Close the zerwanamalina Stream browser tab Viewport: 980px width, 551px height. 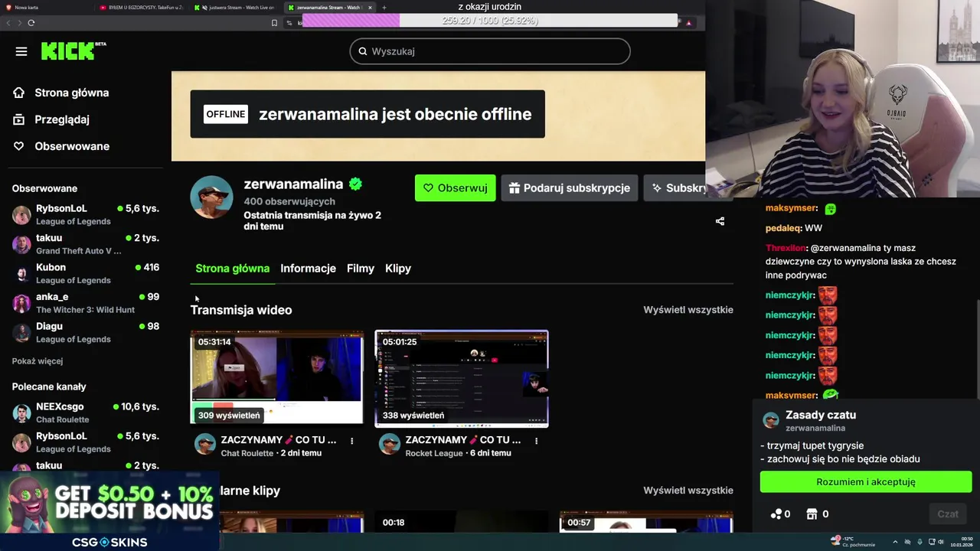pyautogui.click(x=370, y=7)
